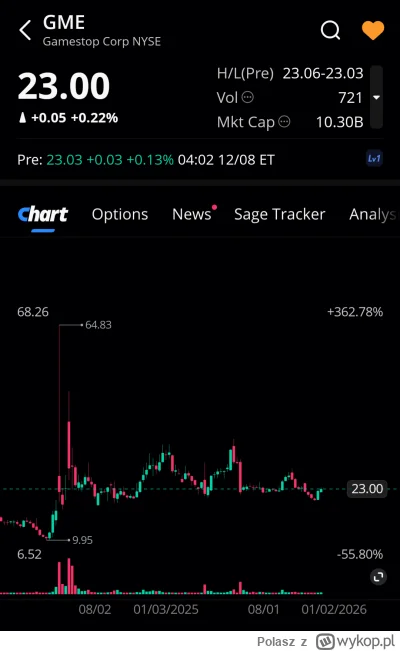400x651 pixels.
Task: Open the wykop.pl watermark link
Action: point(355,641)
